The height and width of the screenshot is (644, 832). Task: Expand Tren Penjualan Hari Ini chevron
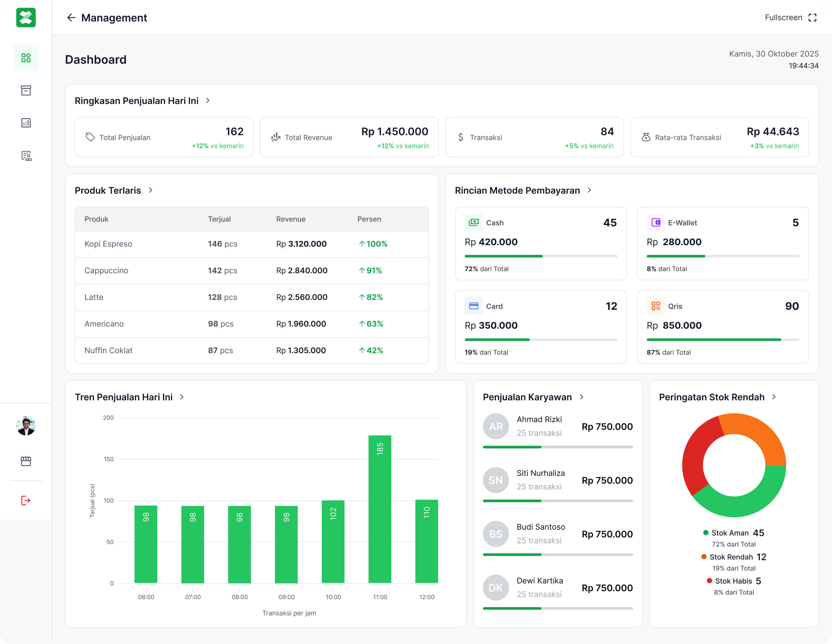(182, 397)
